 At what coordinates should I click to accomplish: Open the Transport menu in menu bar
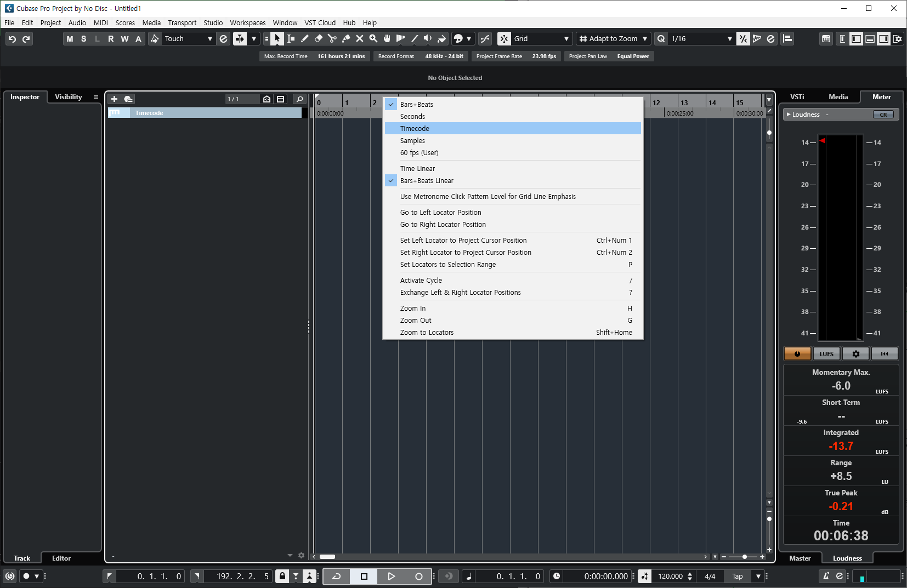182,23
